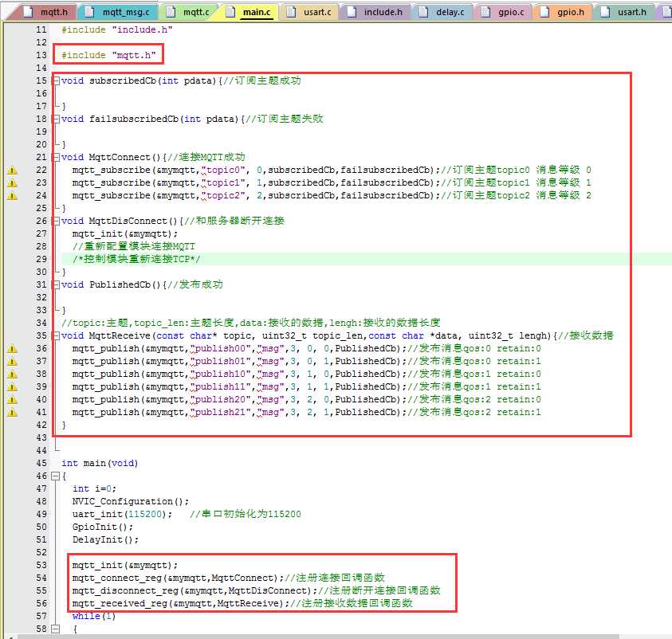This screenshot has height=639, width=672.
Task: Click the file icon on gpio.h tab
Action: point(544,12)
